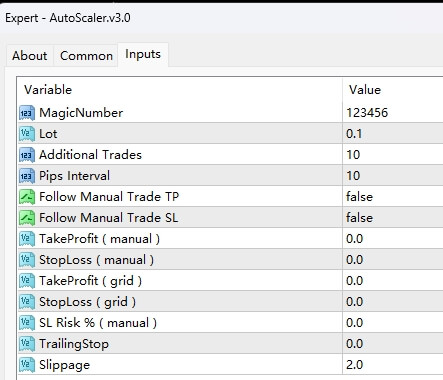Click the StopLoss ( manual ) icon

point(27,260)
